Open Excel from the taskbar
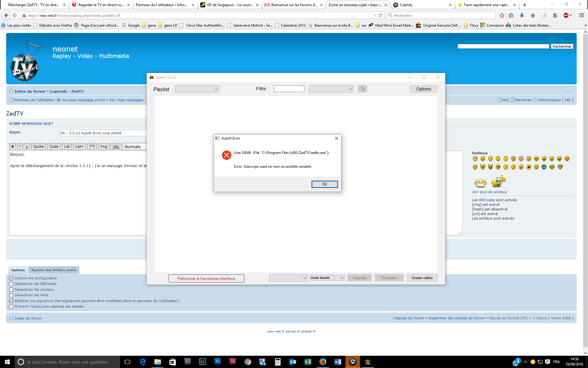The height and width of the screenshot is (368, 588). (x=307, y=362)
